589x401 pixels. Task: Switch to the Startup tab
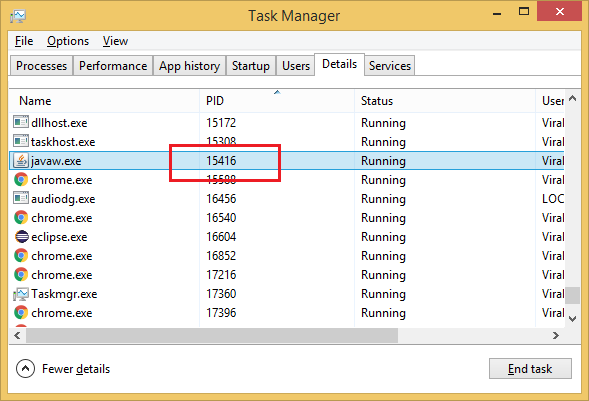coord(251,66)
